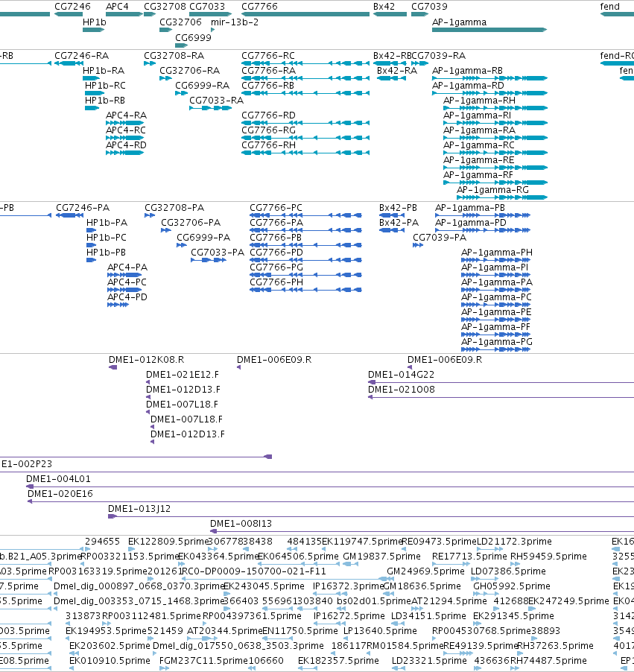Select transcript label CG7766-RA

click(268, 70)
